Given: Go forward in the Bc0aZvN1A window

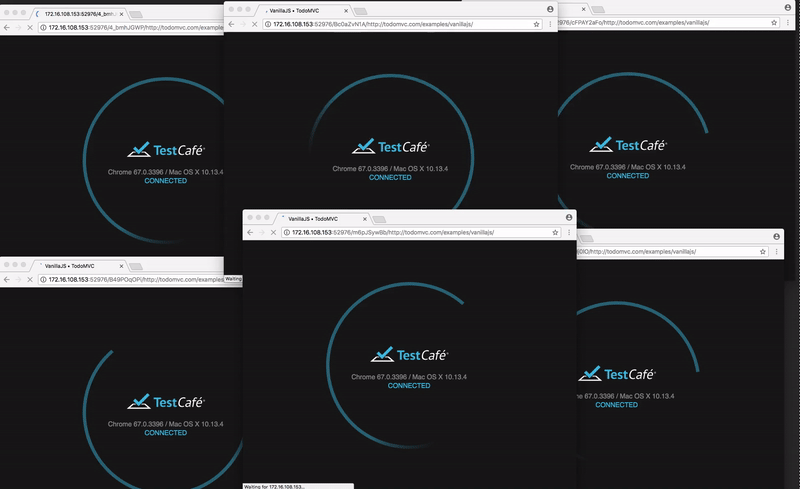Looking at the screenshot, I should coord(243,24).
